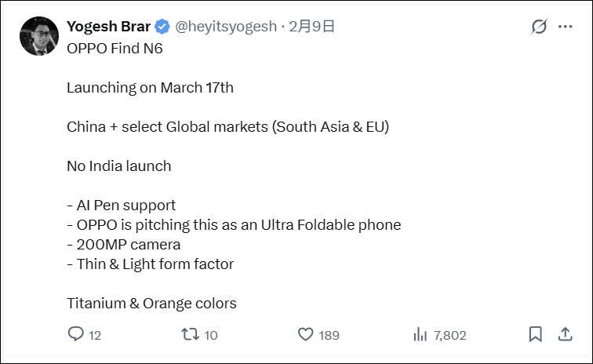The height and width of the screenshot is (364, 593).
Task: Click the 7,802 views count
Action: [x=449, y=336]
